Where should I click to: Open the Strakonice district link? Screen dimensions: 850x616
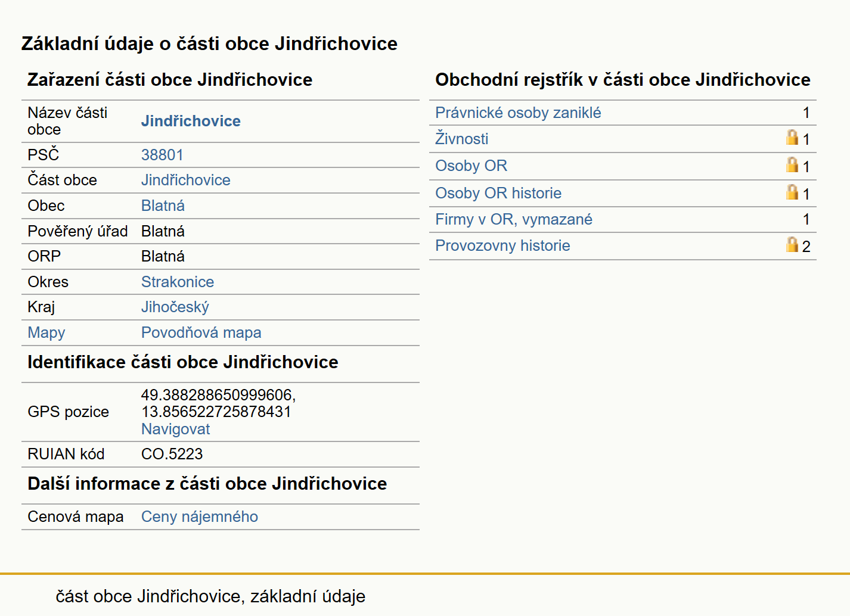[178, 282]
